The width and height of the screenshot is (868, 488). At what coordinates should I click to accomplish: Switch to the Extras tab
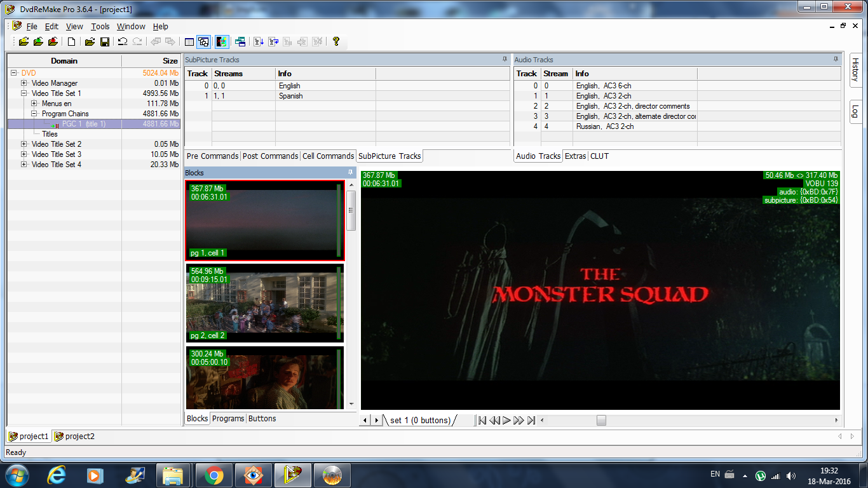(575, 156)
